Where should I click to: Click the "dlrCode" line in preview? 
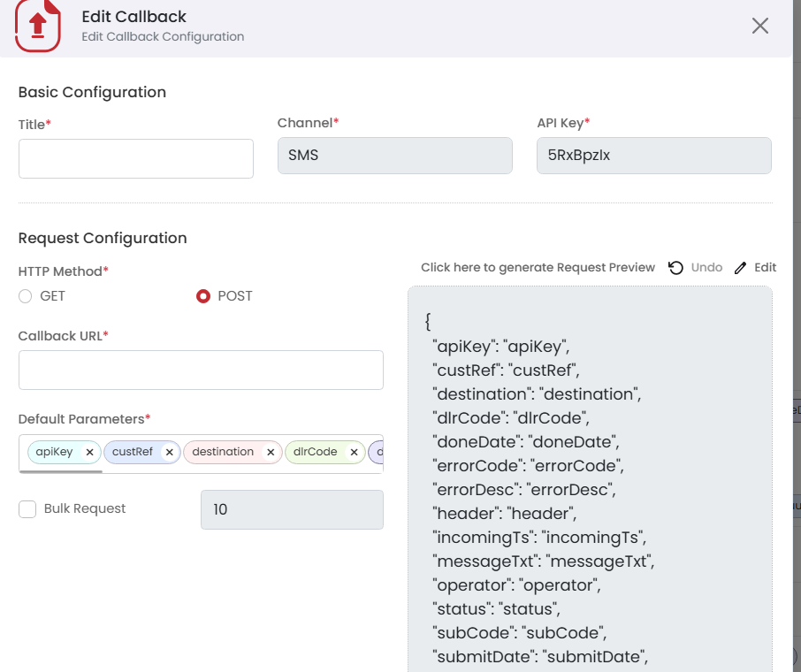(511, 418)
